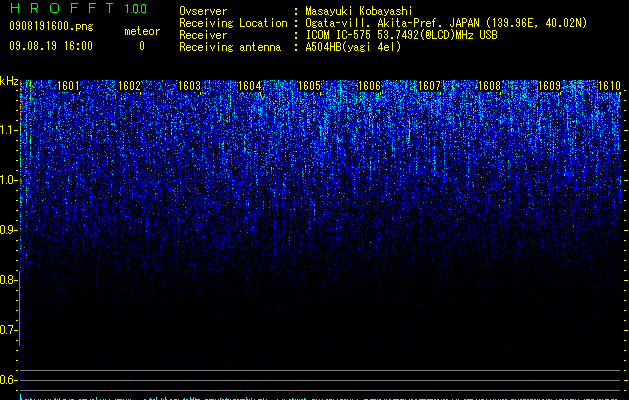Select the 0.8 kHz frequency label
Image resolution: width=629 pixels, height=400 pixels.
(8, 280)
